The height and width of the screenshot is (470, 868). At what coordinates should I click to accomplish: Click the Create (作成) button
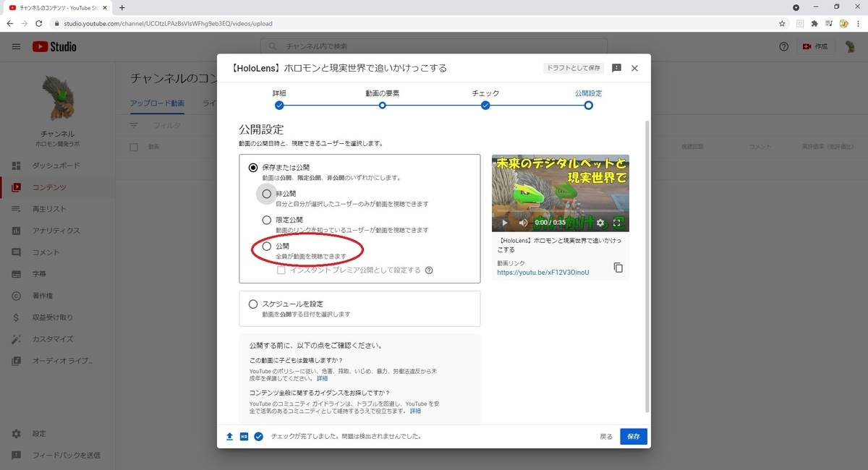pyautogui.click(x=815, y=46)
